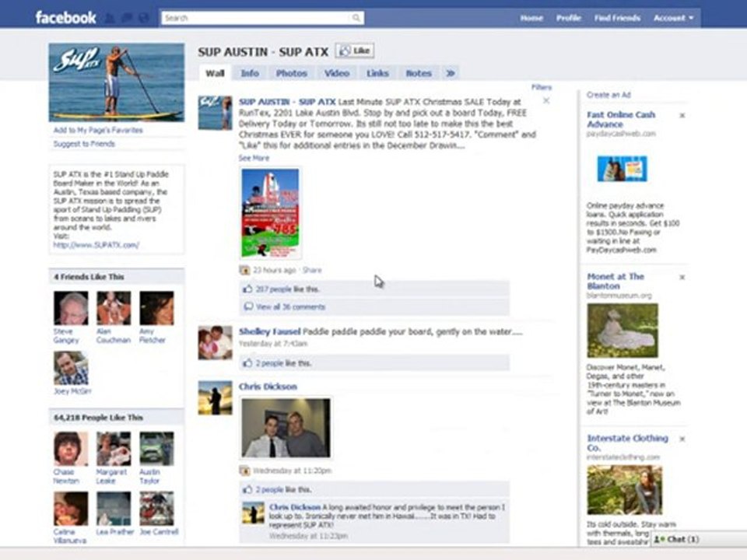Go to Home in top navigation
Image resolution: width=747 pixels, height=560 pixels.
tap(531, 18)
